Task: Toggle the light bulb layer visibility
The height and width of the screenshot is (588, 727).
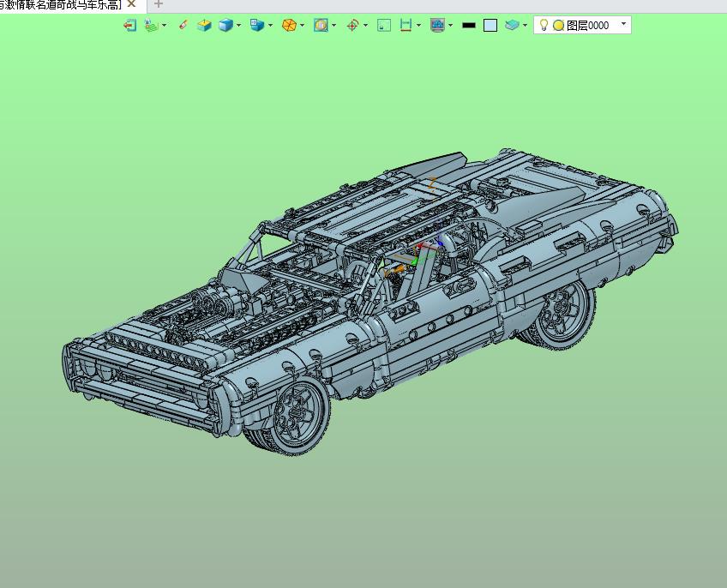Action: click(x=544, y=25)
